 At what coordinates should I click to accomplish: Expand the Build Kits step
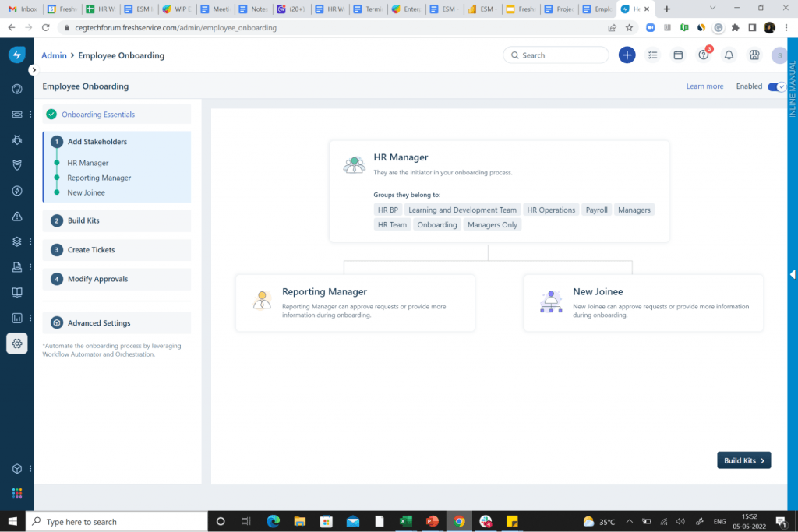click(x=83, y=220)
